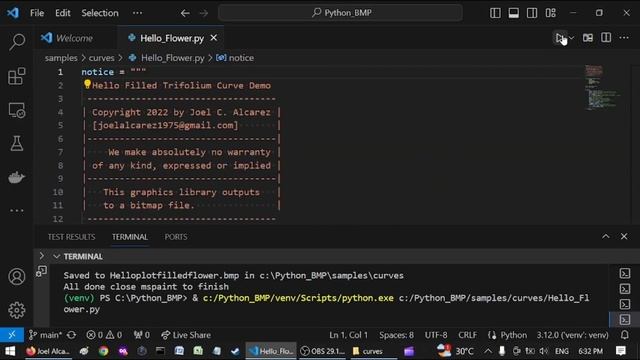
Task: Open the Docker view
Action: 17,177
